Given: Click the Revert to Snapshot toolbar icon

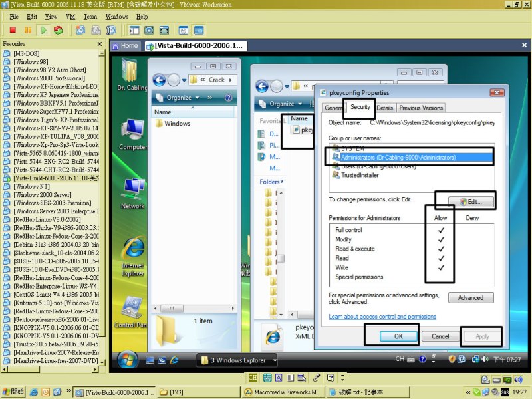Looking at the screenshot, I should pyautogui.click(x=96, y=30).
